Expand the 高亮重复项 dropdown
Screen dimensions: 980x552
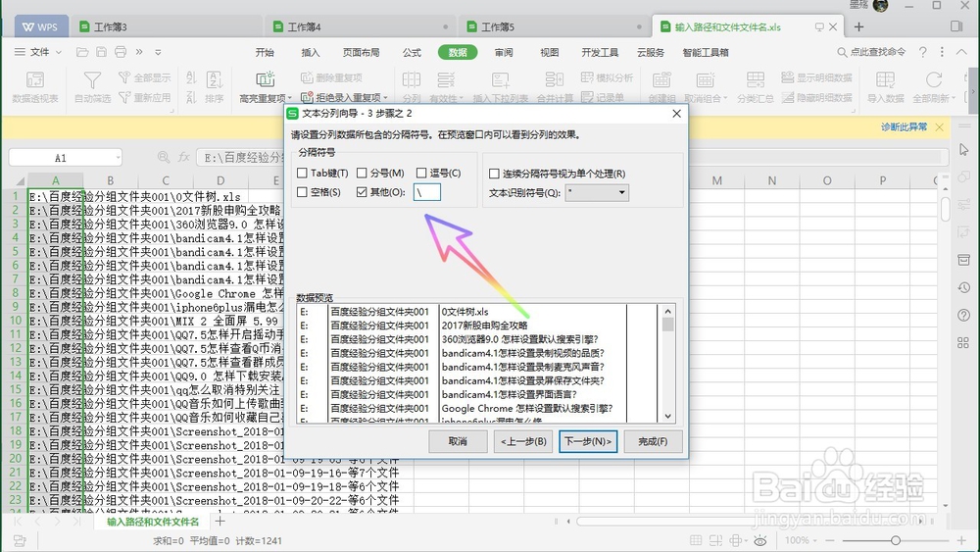click(x=289, y=98)
